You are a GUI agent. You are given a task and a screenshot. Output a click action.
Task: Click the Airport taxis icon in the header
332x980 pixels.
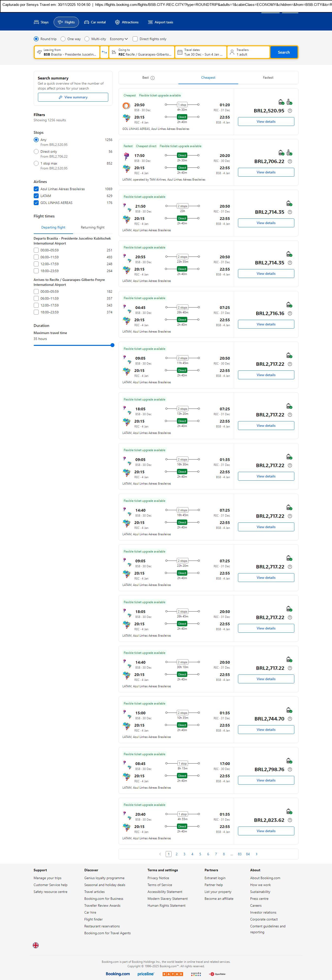click(x=150, y=22)
